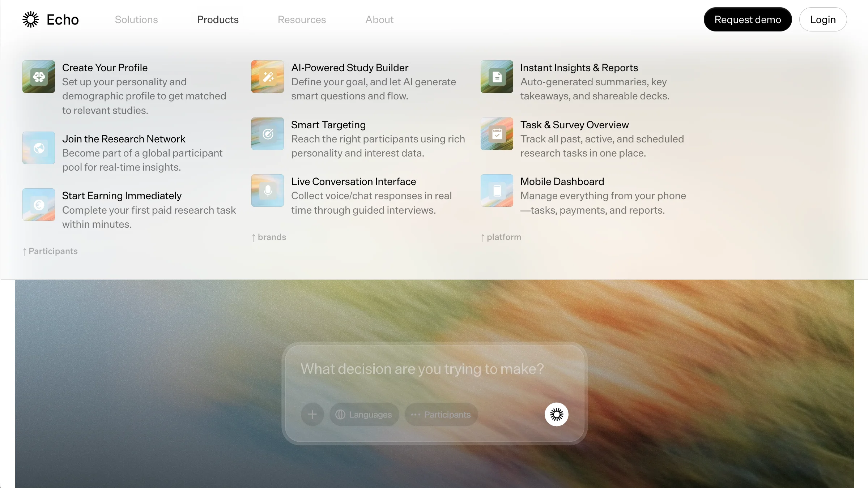
Task: Click the euro coin icon for Start Earning
Action: click(x=39, y=205)
